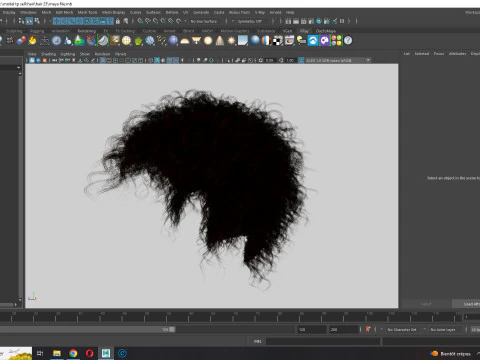Click the teal IPR render circle icon
Screen dimensions: 480x360
[319, 21]
